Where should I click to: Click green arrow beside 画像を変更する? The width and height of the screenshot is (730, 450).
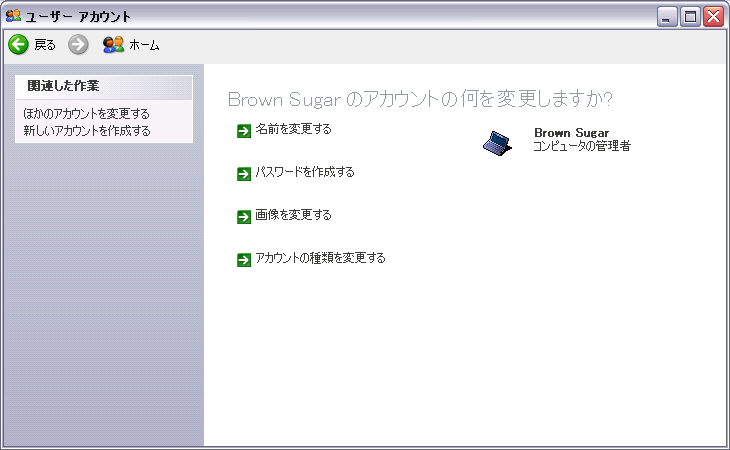244,217
